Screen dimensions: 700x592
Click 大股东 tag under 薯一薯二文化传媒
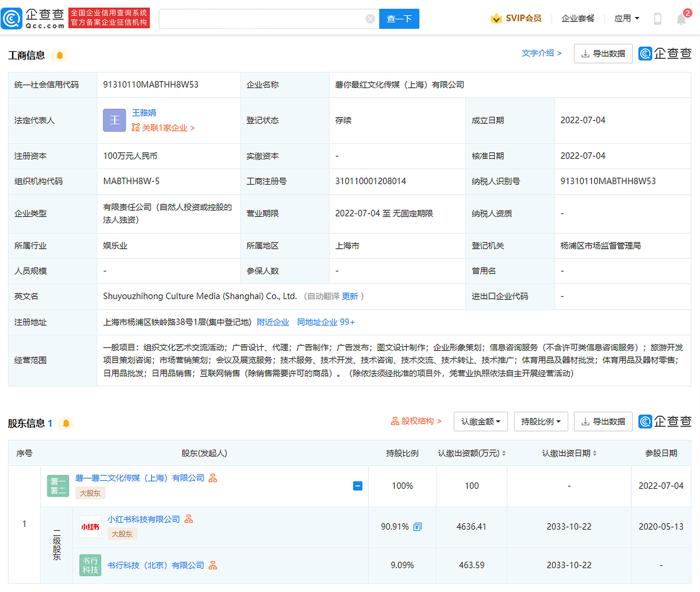[90, 493]
